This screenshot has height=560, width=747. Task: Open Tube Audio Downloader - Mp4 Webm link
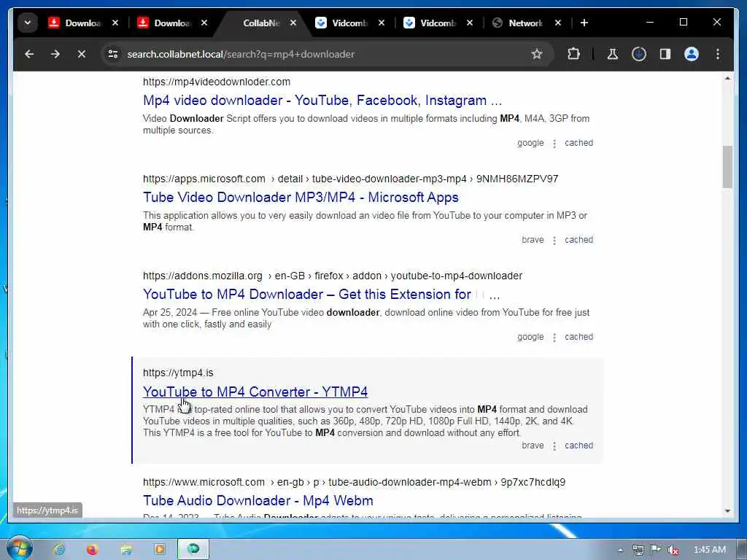pyautogui.click(x=258, y=500)
